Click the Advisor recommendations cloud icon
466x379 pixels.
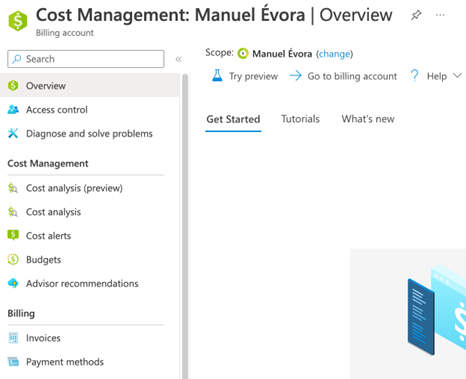pyautogui.click(x=13, y=283)
